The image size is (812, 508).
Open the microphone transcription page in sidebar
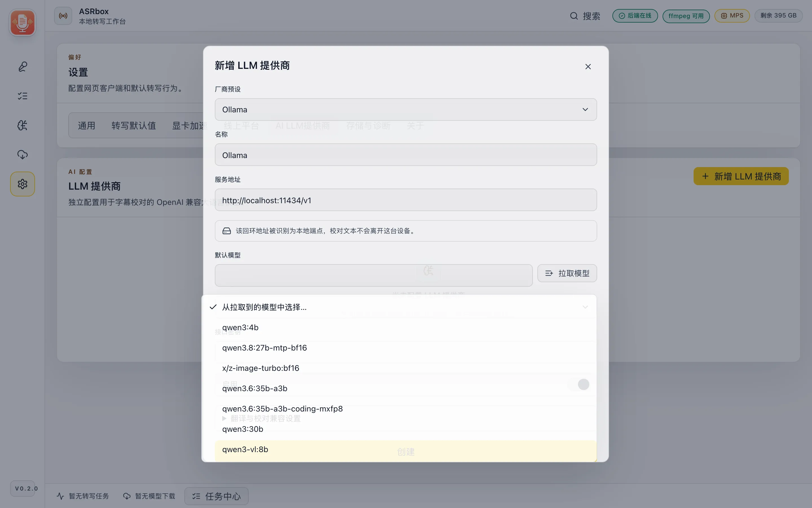(23, 67)
